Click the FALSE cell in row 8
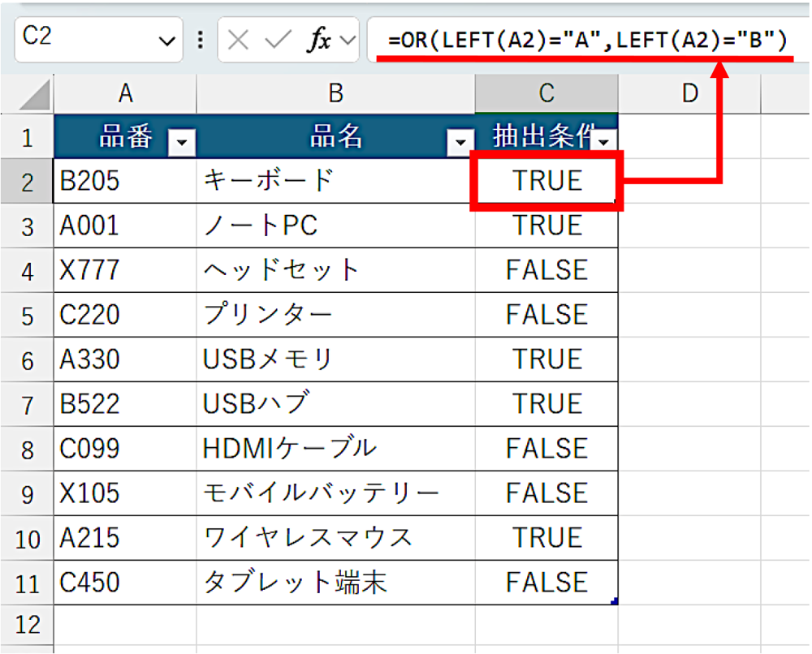 (x=546, y=449)
